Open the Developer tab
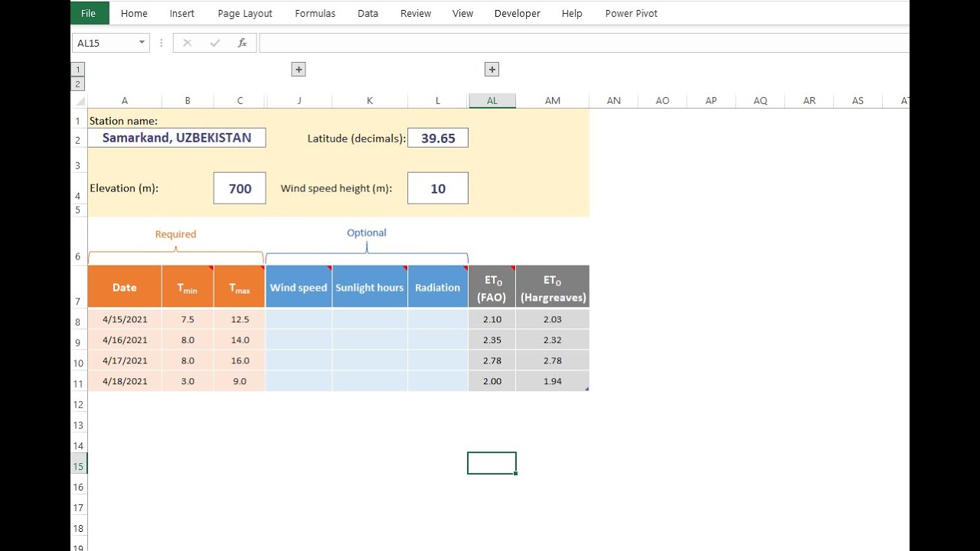980x551 pixels. tap(518, 13)
